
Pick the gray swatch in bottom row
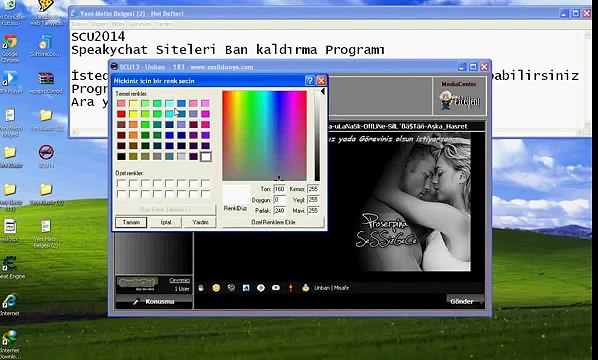coord(157,156)
